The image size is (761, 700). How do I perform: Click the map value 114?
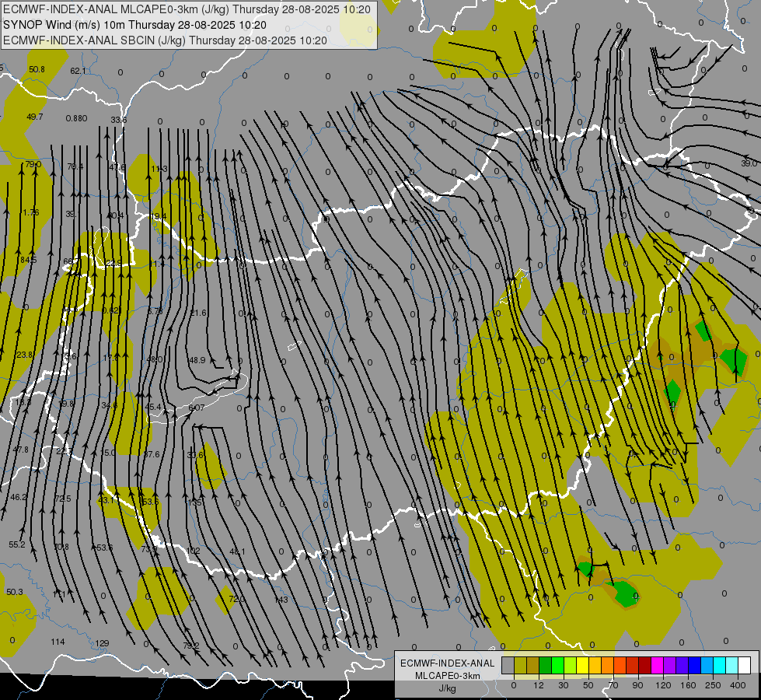point(58,642)
